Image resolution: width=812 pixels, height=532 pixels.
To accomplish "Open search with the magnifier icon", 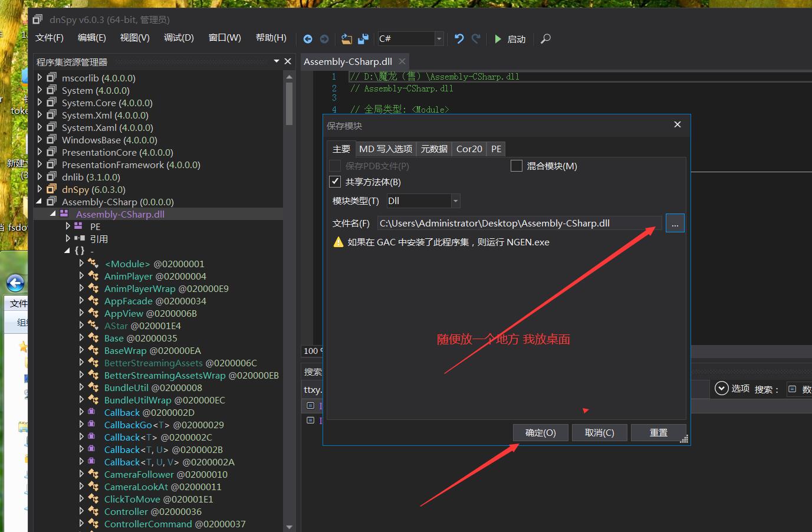I will (545, 39).
